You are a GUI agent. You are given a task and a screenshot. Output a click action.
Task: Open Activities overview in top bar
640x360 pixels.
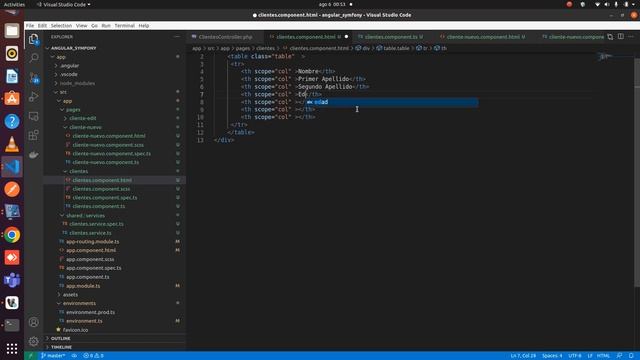14,4
